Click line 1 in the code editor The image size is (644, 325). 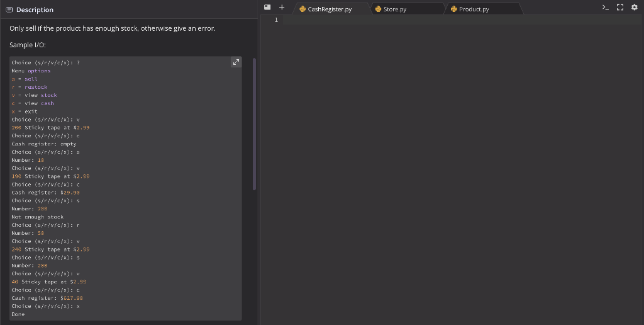pyautogui.click(x=462, y=20)
